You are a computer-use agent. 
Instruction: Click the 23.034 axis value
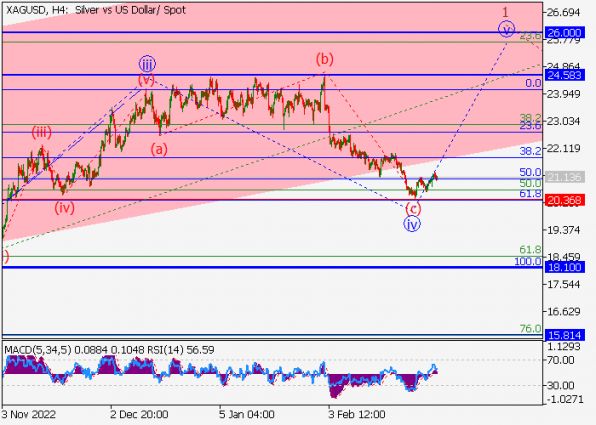point(563,121)
